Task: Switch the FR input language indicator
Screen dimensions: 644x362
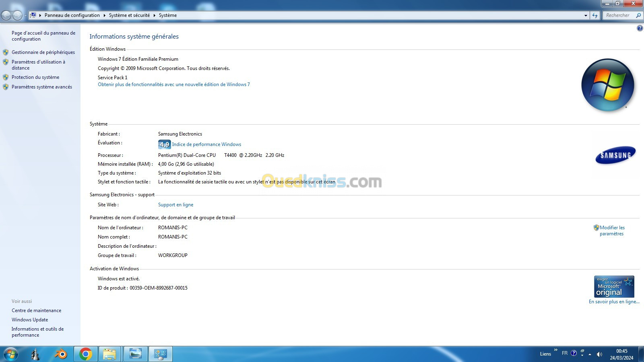Action: (x=565, y=353)
